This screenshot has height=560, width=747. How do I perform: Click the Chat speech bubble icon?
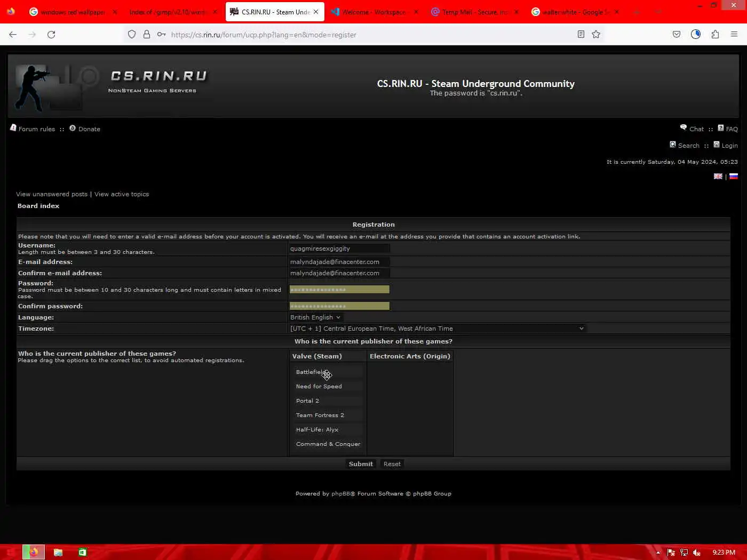pyautogui.click(x=684, y=127)
